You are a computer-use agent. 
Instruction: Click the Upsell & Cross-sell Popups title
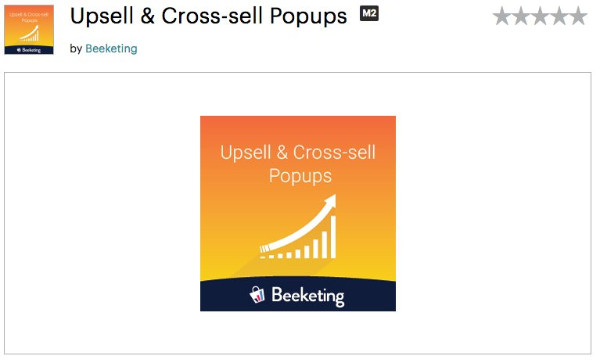(209, 16)
